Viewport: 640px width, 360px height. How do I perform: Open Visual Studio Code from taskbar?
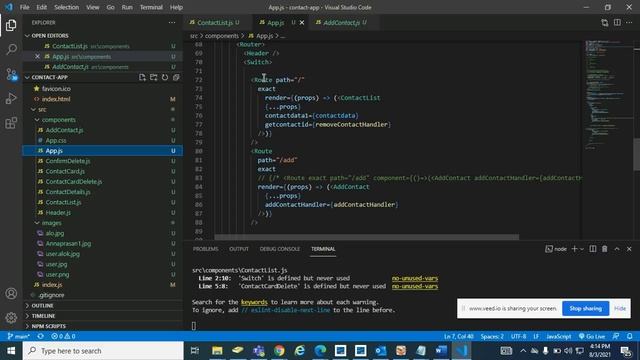461,351
